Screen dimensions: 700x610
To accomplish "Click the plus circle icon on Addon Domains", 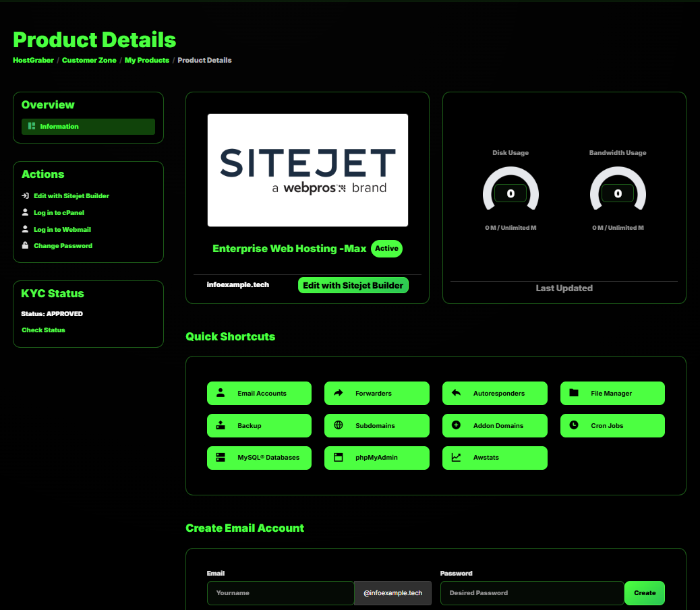I will tap(457, 425).
